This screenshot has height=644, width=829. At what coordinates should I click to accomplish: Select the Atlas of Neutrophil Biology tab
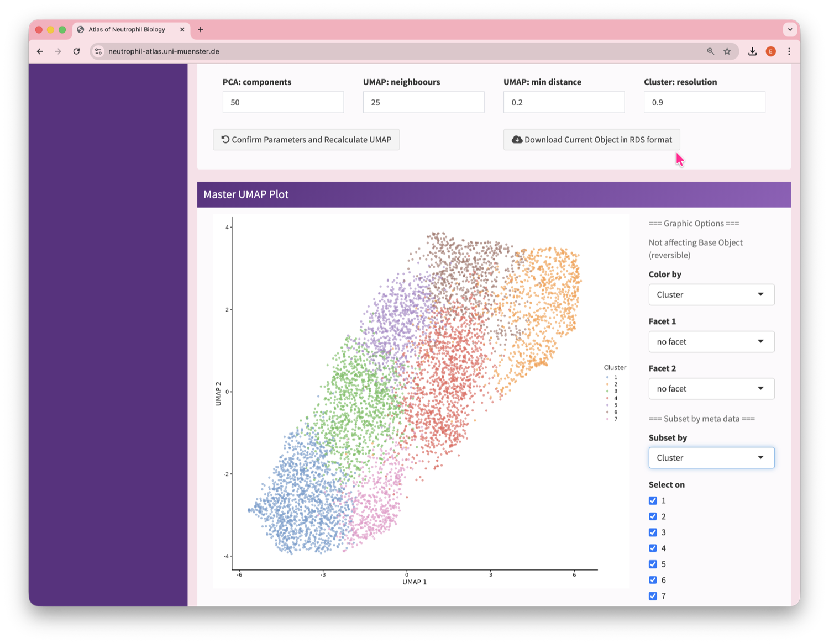pyautogui.click(x=127, y=30)
